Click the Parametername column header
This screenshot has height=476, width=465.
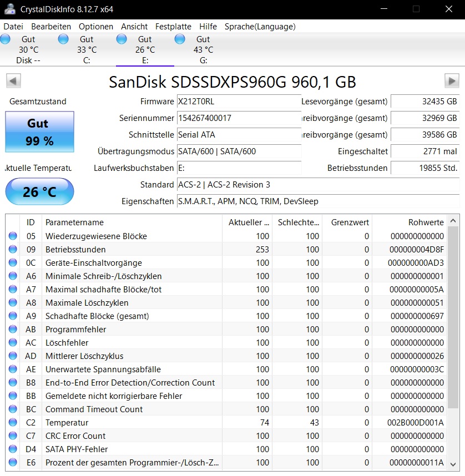[x=132, y=222]
